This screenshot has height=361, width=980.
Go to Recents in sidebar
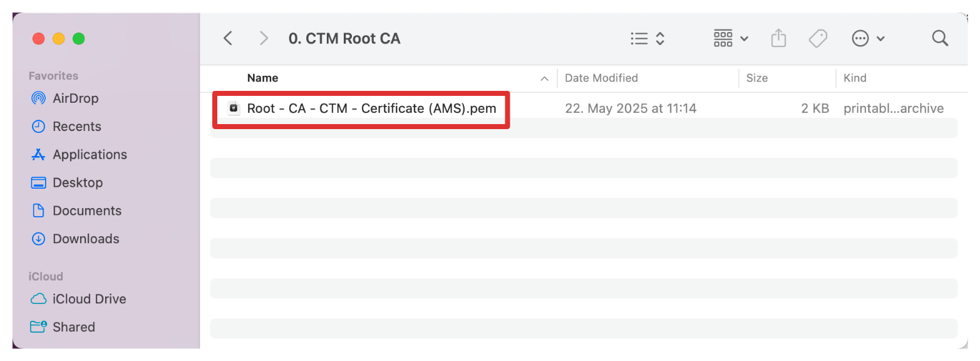click(76, 127)
